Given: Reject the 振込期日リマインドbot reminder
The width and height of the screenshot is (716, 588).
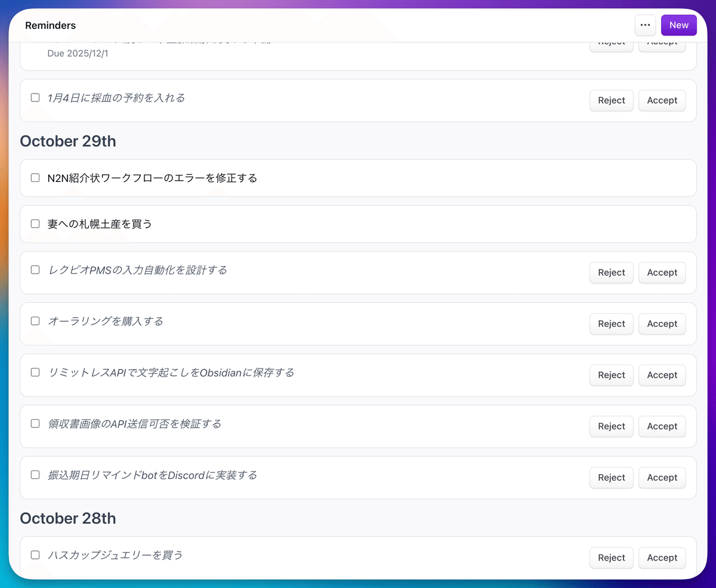Looking at the screenshot, I should click(x=611, y=478).
